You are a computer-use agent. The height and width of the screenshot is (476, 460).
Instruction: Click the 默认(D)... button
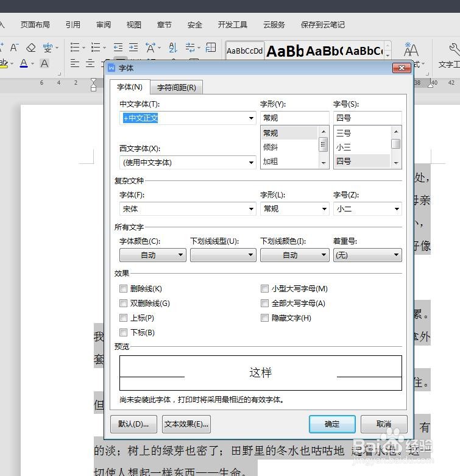[133, 424]
